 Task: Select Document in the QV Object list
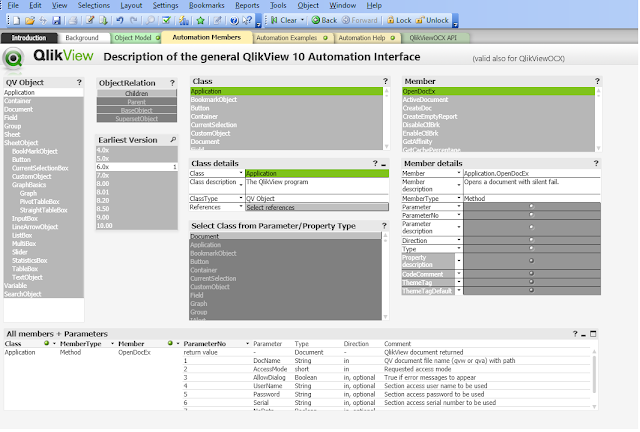pyautogui.click(x=44, y=109)
